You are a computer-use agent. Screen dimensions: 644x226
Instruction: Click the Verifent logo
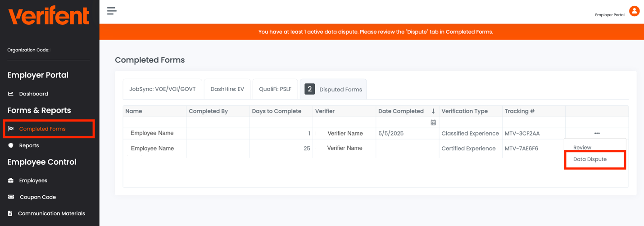pyautogui.click(x=49, y=16)
